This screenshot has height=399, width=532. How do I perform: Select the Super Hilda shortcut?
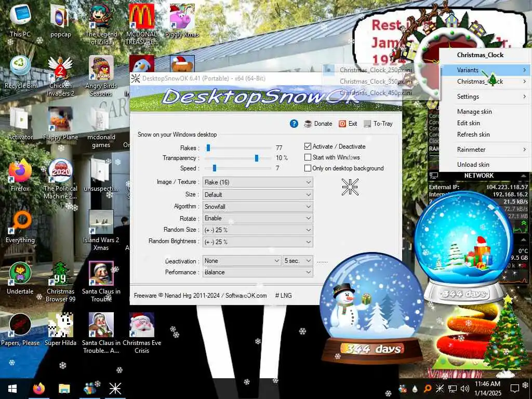point(60,329)
